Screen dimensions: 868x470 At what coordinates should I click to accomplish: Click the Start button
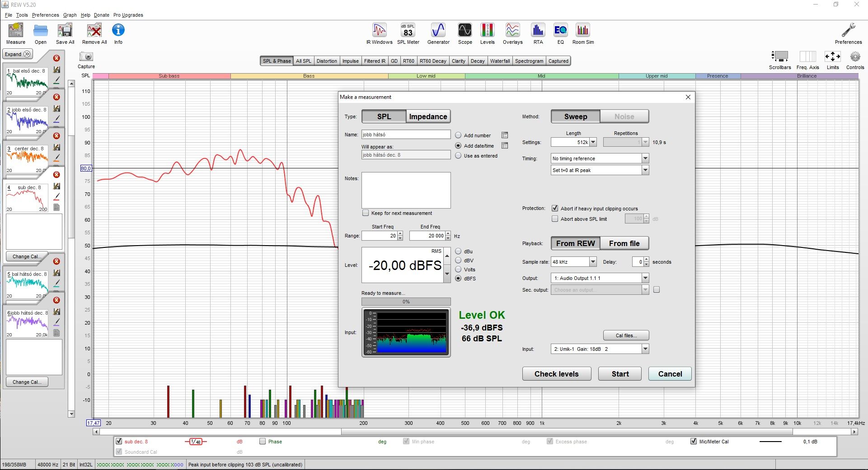(620, 374)
